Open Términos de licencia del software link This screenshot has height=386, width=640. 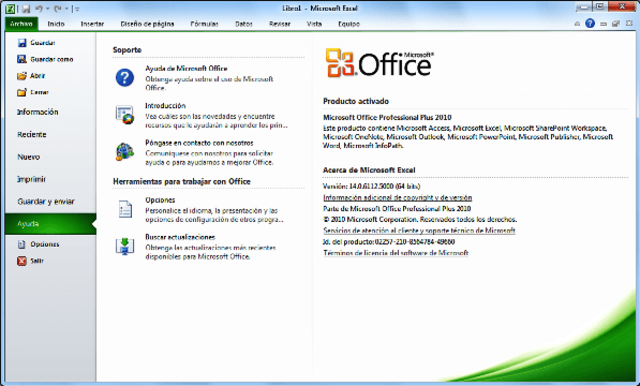click(396, 253)
